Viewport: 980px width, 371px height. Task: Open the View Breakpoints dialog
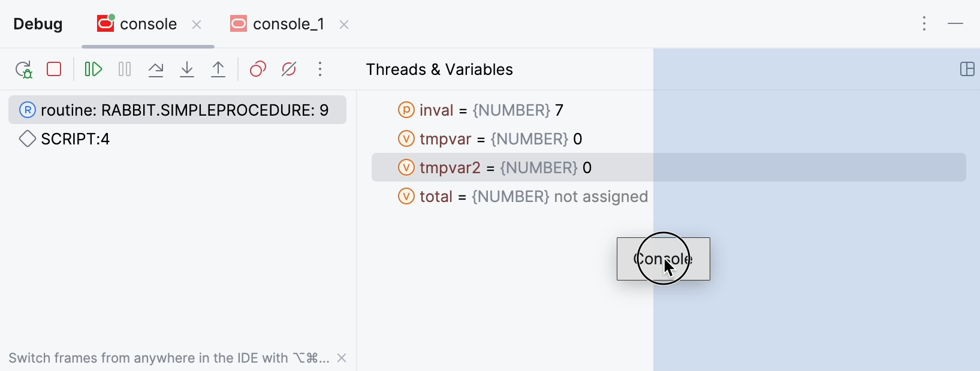pos(258,70)
